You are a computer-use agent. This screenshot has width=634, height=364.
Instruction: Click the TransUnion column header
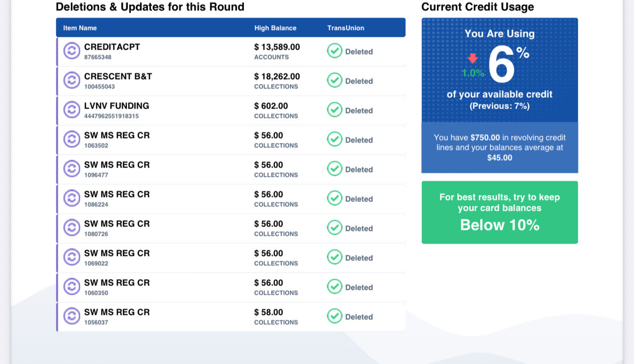pyautogui.click(x=346, y=28)
